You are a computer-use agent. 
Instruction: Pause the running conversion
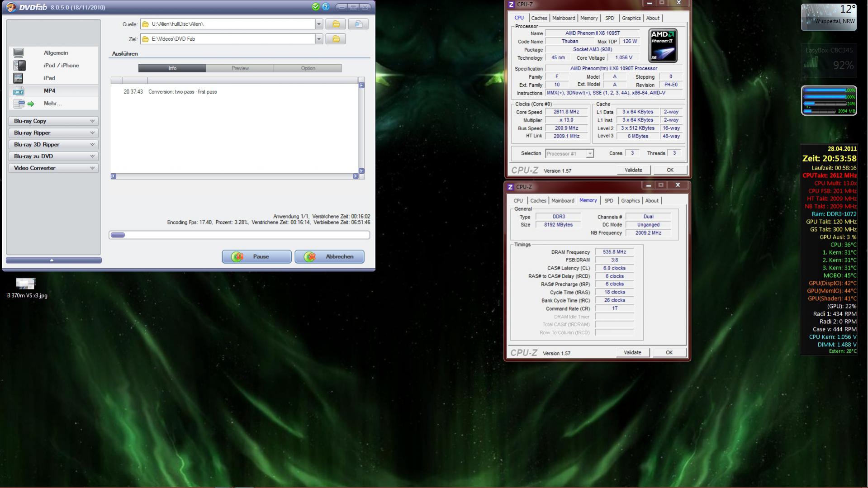coord(256,257)
